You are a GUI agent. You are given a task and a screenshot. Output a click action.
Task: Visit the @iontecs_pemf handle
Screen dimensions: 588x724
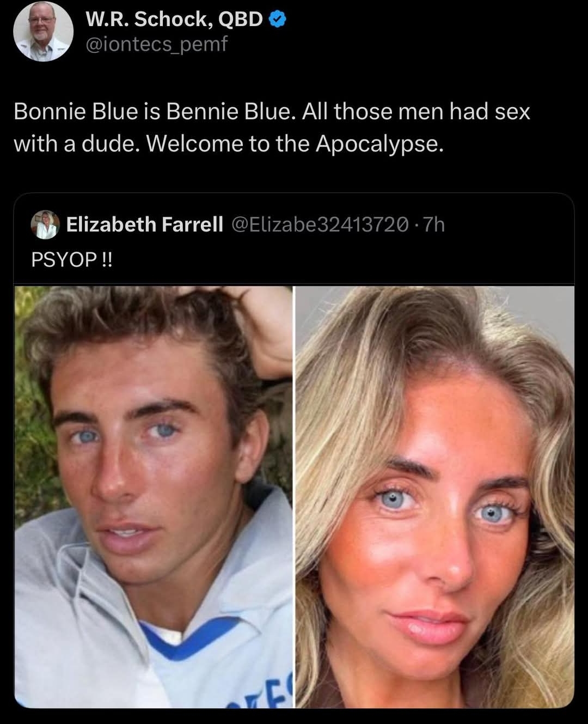click(156, 44)
